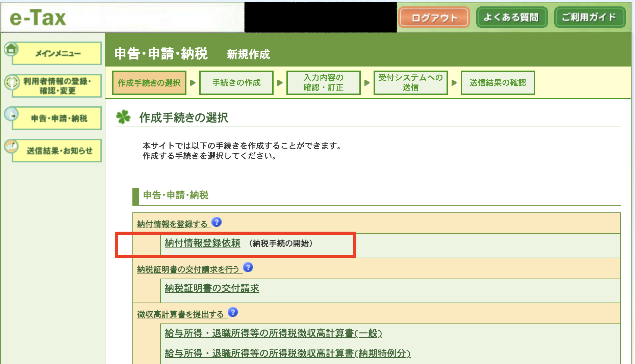Click the (納税手続の開始) note text
635x364 pixels.
281,243
